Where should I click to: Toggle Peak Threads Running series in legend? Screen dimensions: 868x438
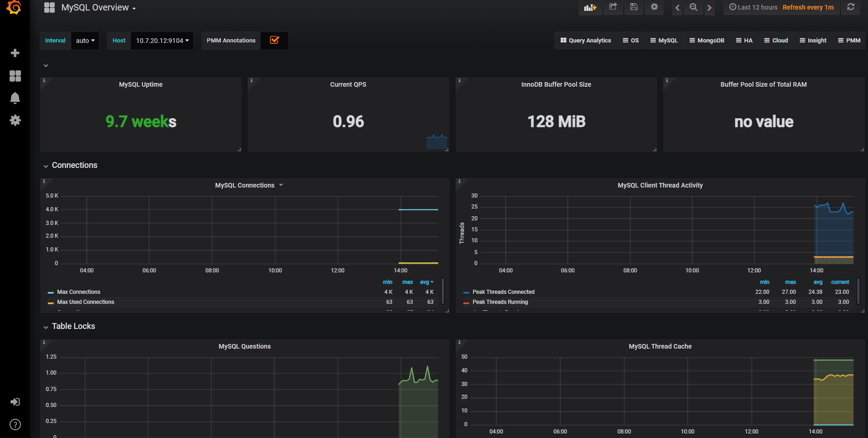[x=500, y=302]
